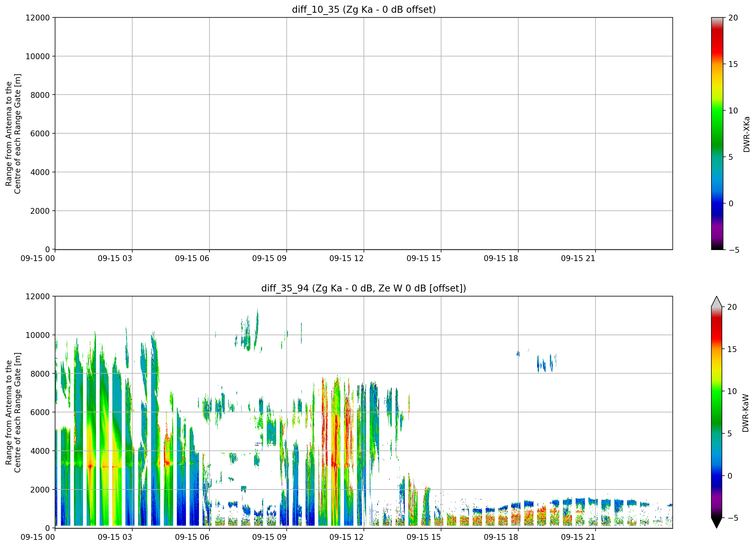Click the 09-15 00 time tick under diff_35_94 plot
The height and width of the screenshot is (547, 756).
pos(38,537)
